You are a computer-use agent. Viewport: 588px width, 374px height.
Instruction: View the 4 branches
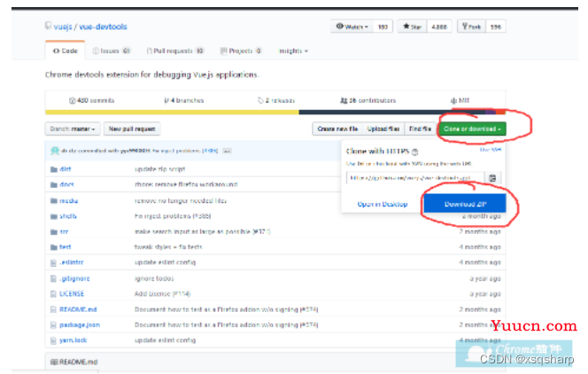(184, 100)
